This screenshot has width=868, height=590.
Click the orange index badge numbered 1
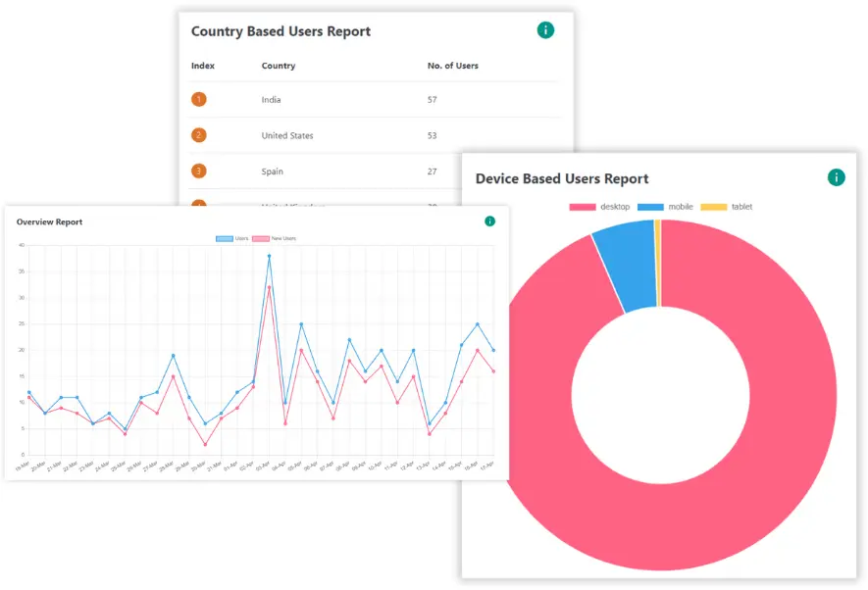pos(199,100)
